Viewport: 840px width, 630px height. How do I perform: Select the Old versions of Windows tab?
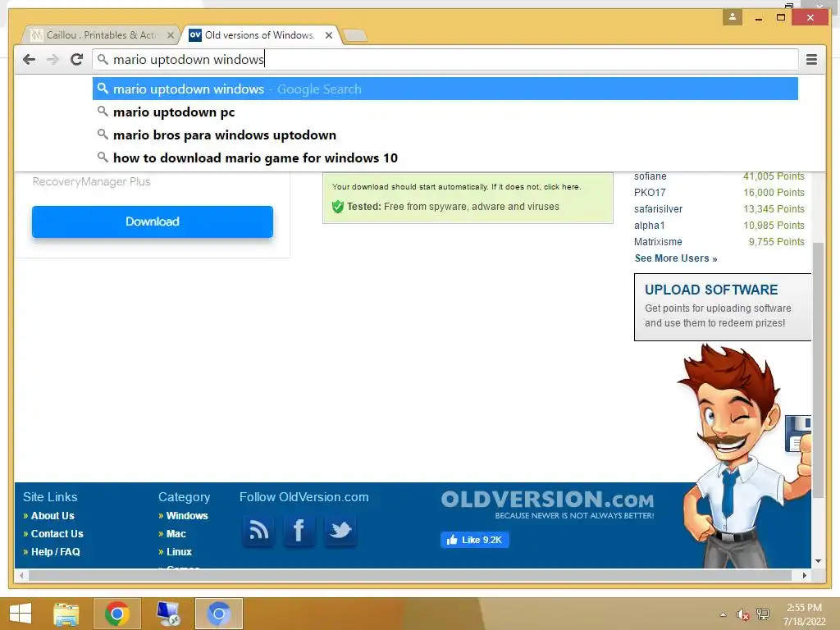[260, 35]
